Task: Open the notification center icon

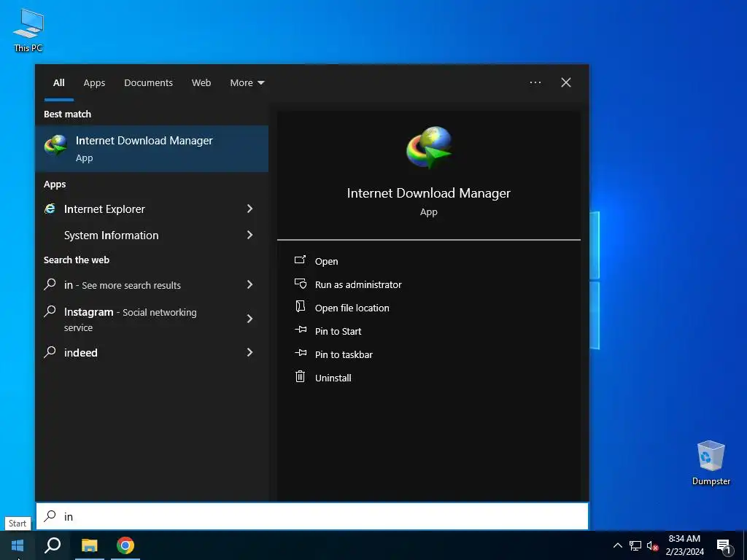Action: [x=724, y=546]
